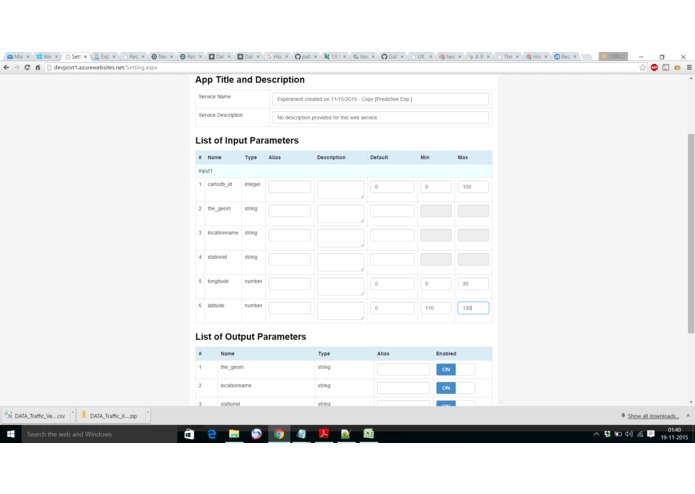Open the Store app in the taskbar

pos(189,434)
